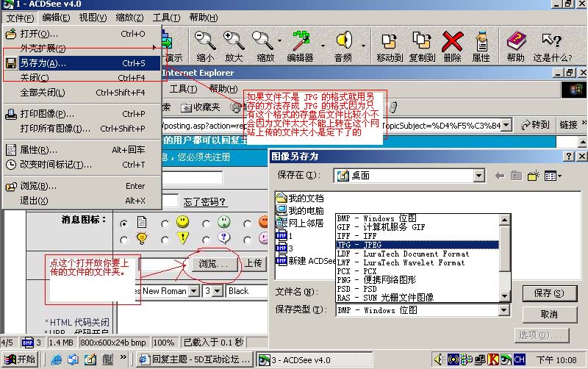
Task: Click the IE Go (转到) button
Action: tap(535, 125)
